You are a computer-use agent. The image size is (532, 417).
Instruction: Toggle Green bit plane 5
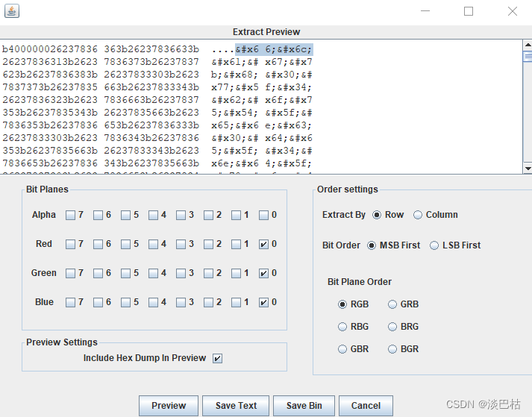[125, 274]
